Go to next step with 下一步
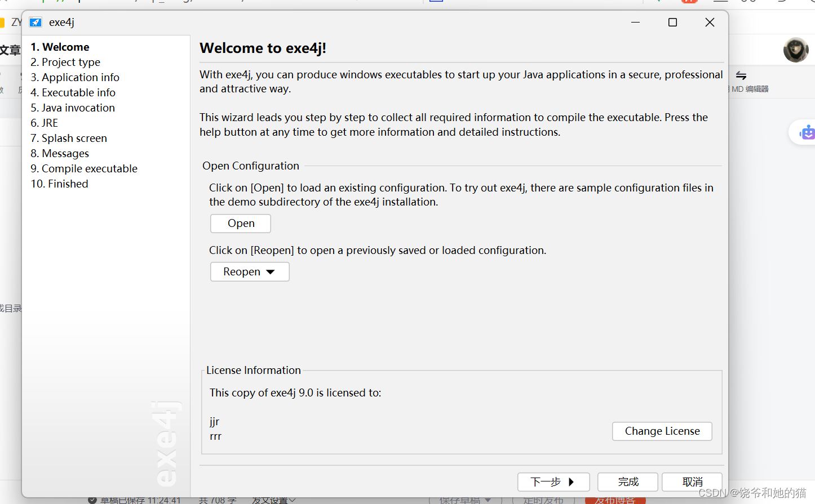The width and height of the screenshot is (815, 504). point(553,482)
